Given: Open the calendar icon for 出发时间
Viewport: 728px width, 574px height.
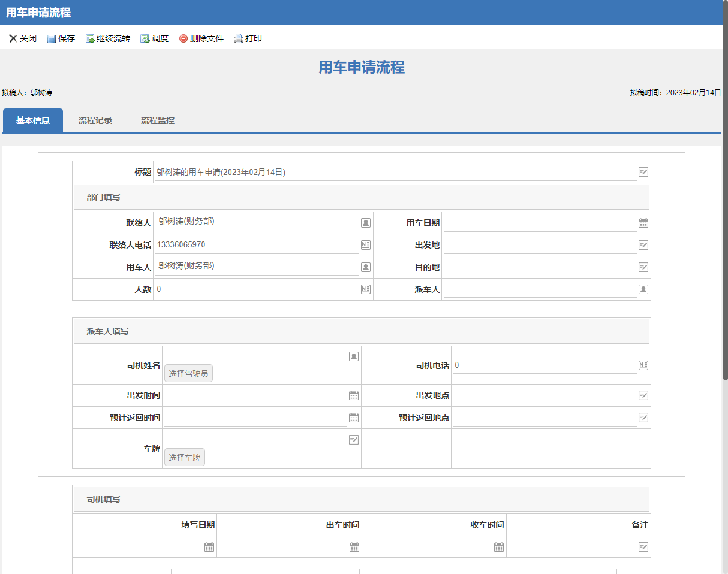Looking at the screenshot, I should (x=354, y=395).
